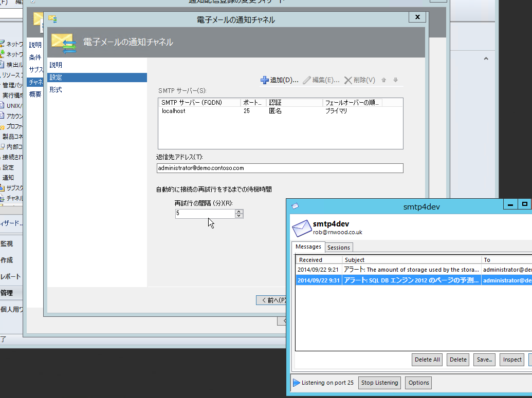Click the move-up arrow beside 削除(V)
The height and width of the screenshot is (398, 532).
[384, 80]
